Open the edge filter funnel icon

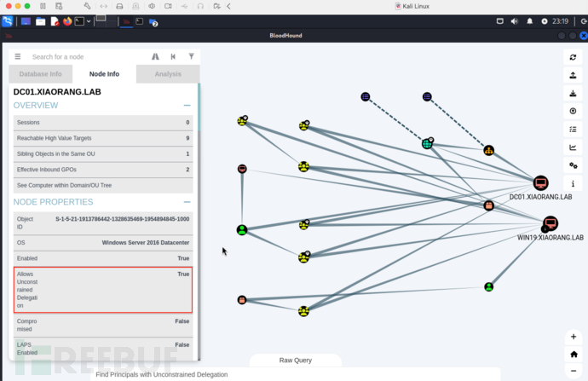pos(191,56)
